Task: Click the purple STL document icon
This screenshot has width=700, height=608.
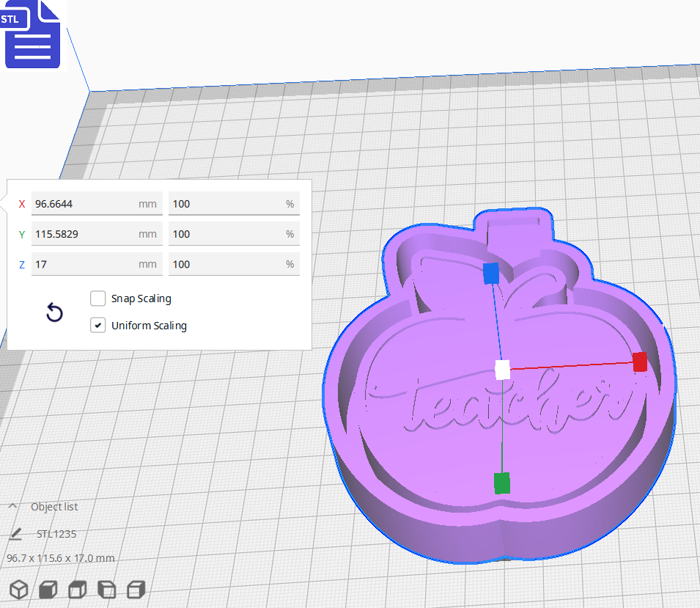Action: click(32, 35)
